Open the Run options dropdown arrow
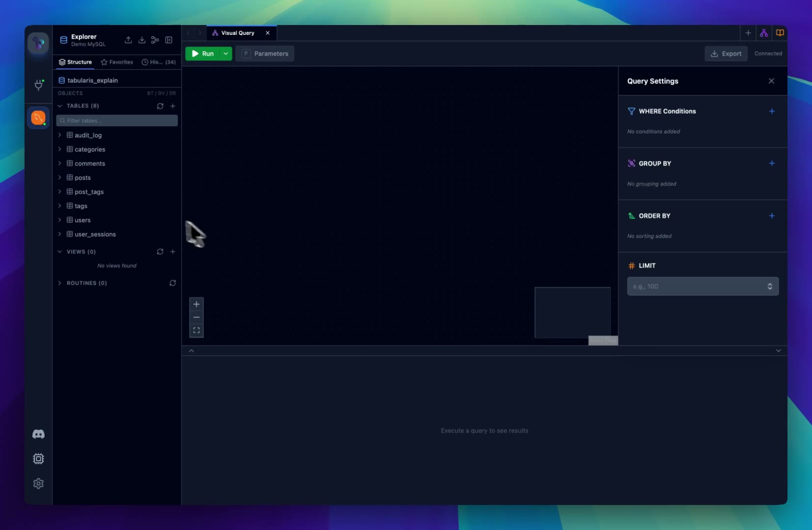812x530 pixels. click(226, 53)
